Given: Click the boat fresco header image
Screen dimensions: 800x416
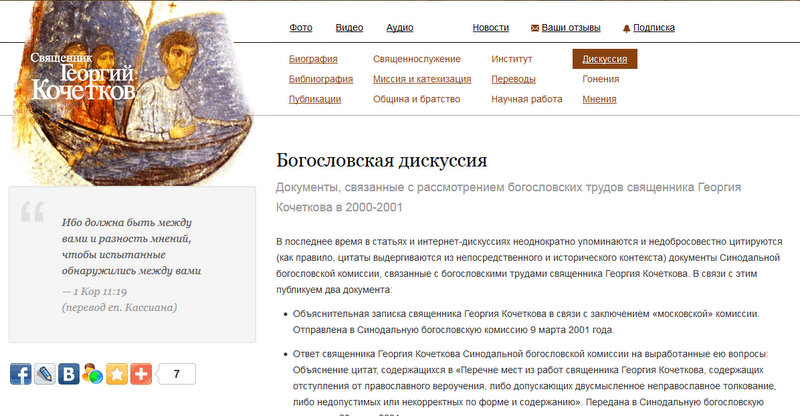Looking at the screenshot, I should click(x=133, y=92).
